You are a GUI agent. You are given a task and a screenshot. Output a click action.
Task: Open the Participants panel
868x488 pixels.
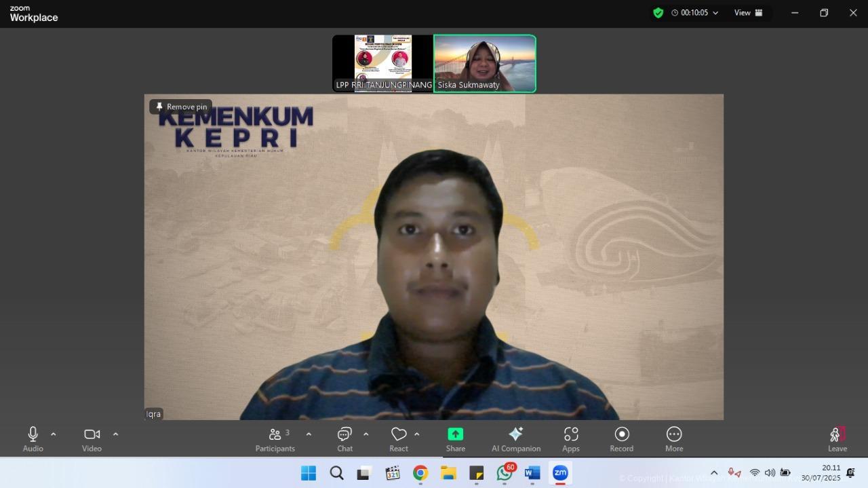(x=275, y=439)
